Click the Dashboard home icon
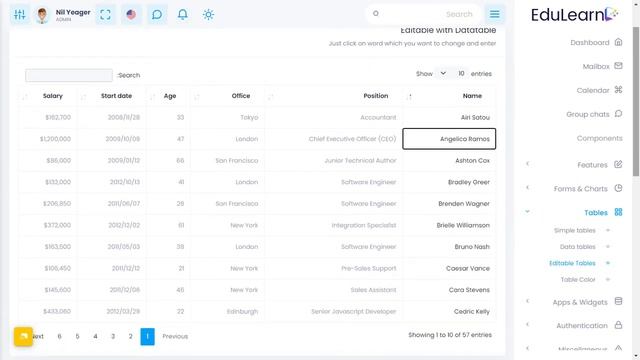The height and width of the screenshot is (360, 640). [618, 42]
